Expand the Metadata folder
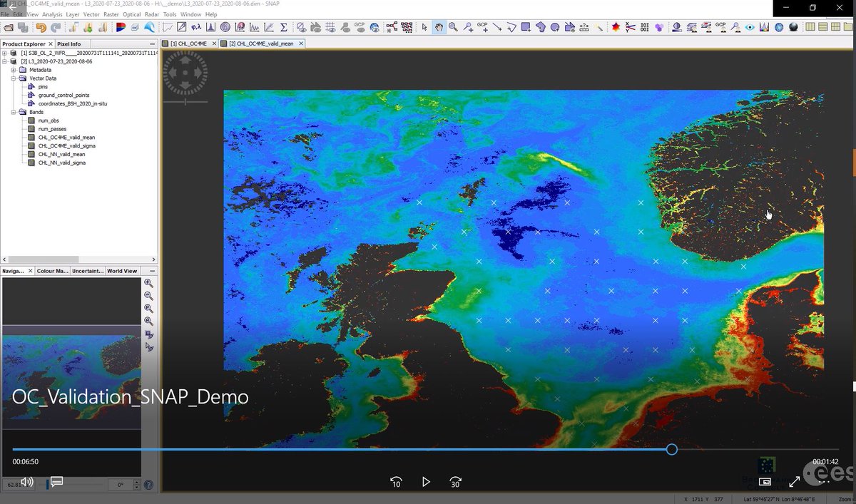 (x=13, y=70)
